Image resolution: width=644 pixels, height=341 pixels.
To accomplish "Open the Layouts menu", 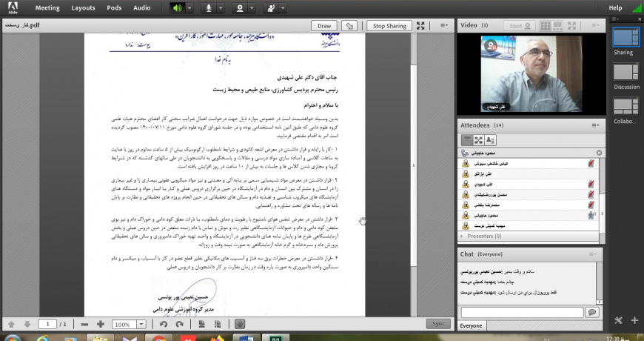I will point(83,8).
